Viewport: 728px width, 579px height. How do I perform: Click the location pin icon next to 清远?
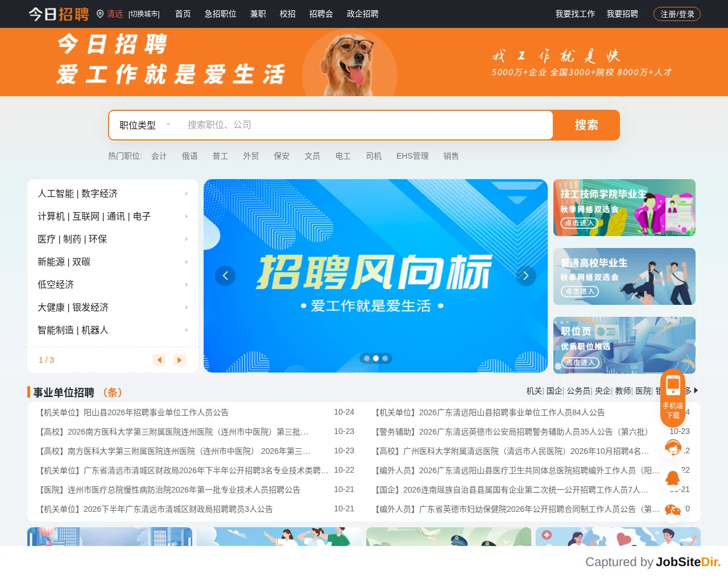[x=100, y=14]
